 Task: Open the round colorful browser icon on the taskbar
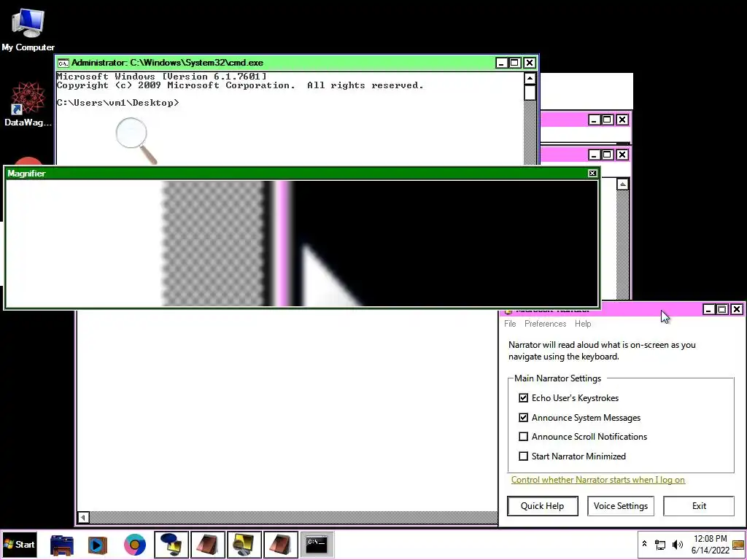coord(135,545)
